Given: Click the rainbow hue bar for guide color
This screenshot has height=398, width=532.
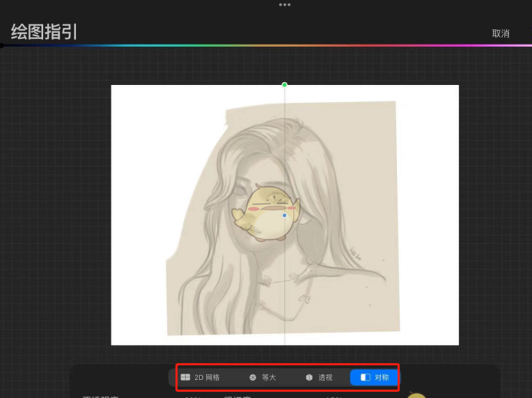Looking at the screenshot, I should pyautogui.click(x=266, y=45).
